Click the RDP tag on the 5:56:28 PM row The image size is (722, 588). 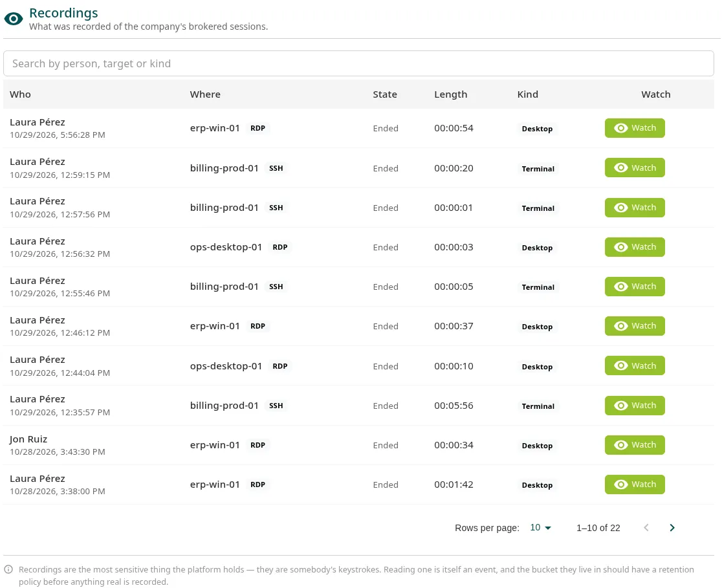[x=258, y=129]
